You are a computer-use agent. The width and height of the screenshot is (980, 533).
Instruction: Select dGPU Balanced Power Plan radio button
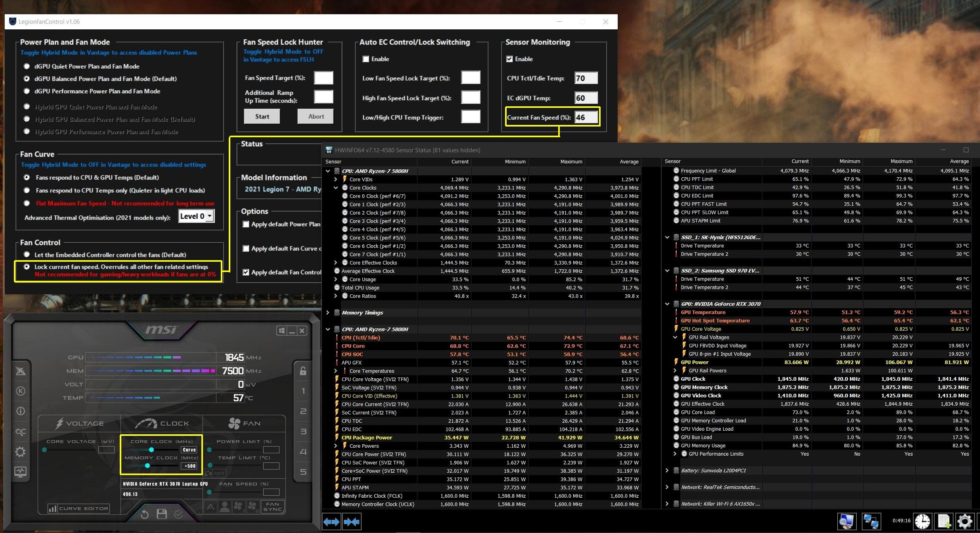click(27, 79)
